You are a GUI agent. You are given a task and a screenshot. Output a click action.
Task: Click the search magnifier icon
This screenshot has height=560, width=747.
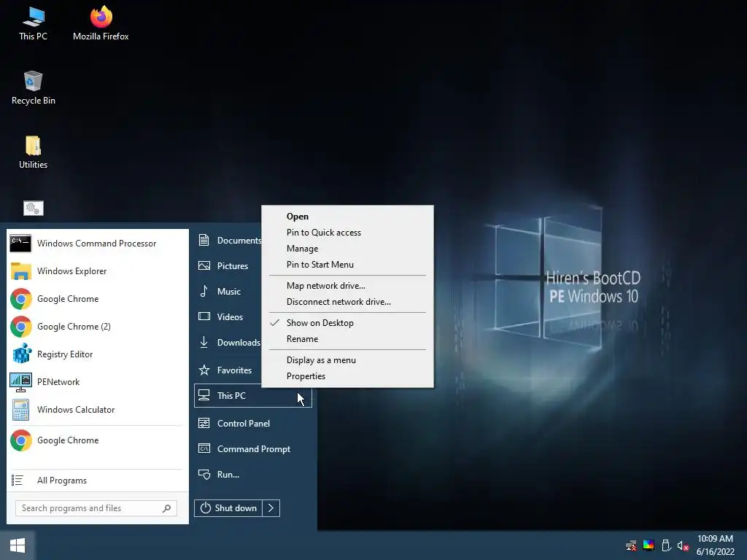coord(167,508)
